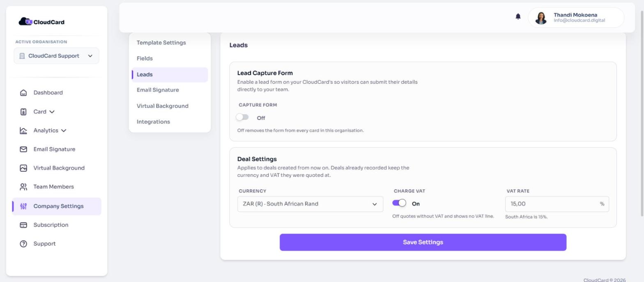The height and width of the screenshot is (282, 644).
Task: Click the Email Signature envelope icon
Action: (23, 149)
